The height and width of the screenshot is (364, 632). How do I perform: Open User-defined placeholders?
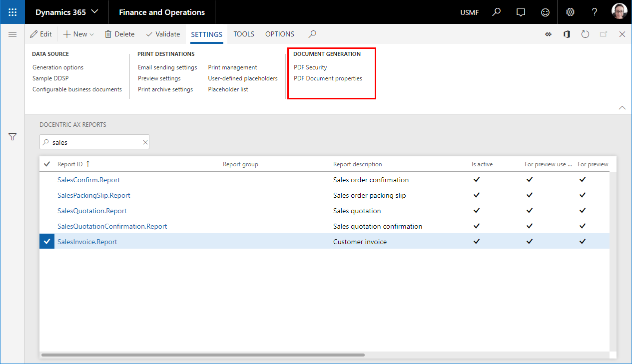243,78
